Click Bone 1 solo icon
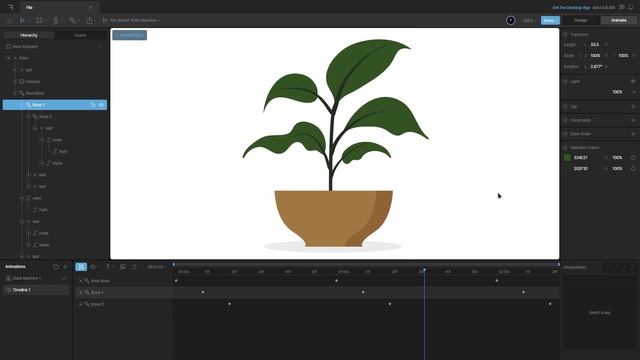The height and width of the screenshot is (360, 640). pos(93,105)
